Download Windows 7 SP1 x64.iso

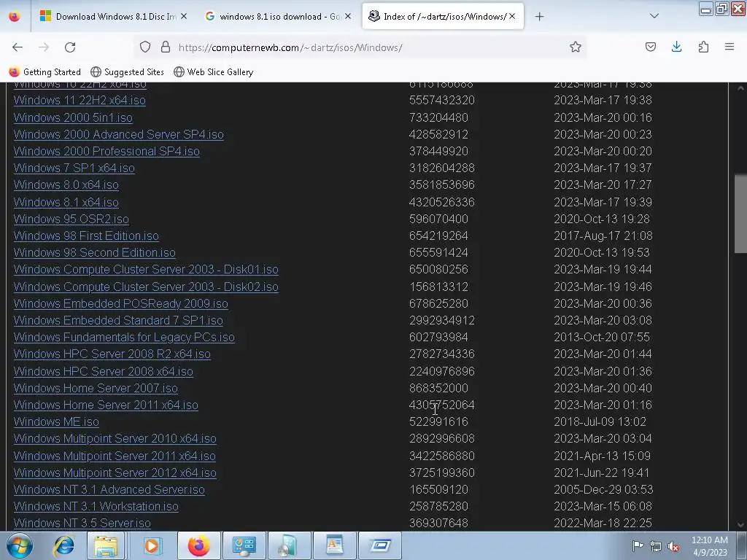click(x=74, y=168)
